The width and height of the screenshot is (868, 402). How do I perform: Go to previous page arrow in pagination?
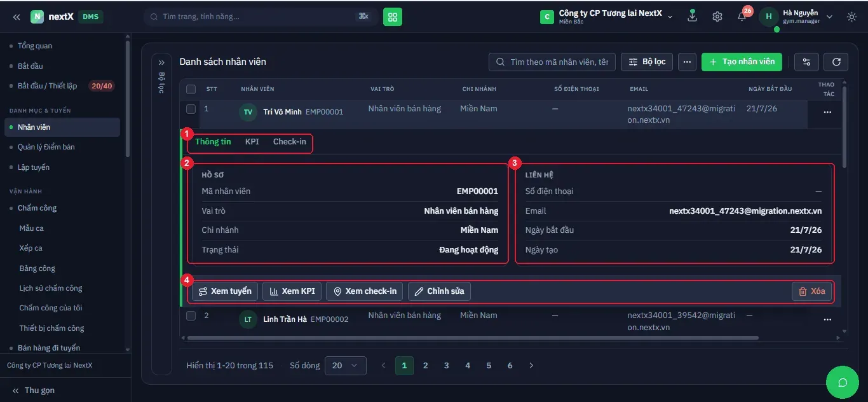pyautogui.click(x=383, y=365)
